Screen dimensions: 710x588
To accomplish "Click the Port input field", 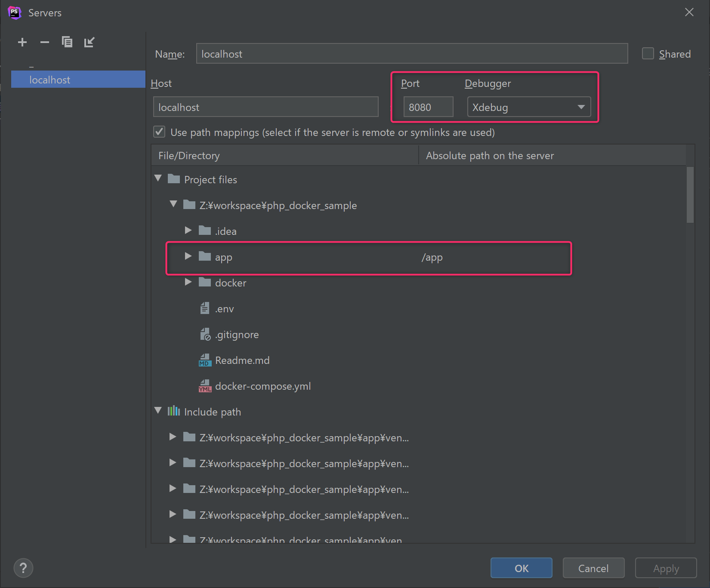I will pos(428,107).
